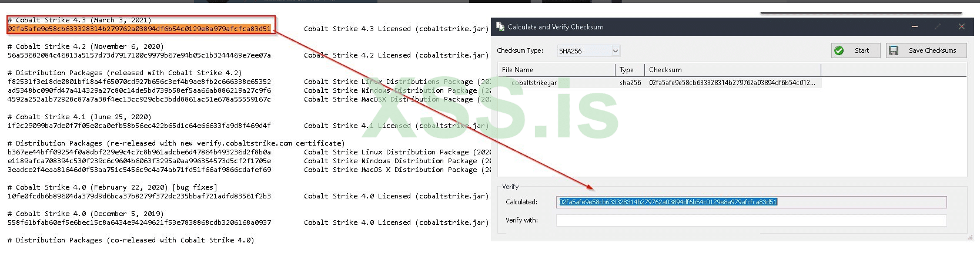Sort by the File Name column header
This screenshot has width=980, height=253.
pyautogui.click(x=556, y=70)
